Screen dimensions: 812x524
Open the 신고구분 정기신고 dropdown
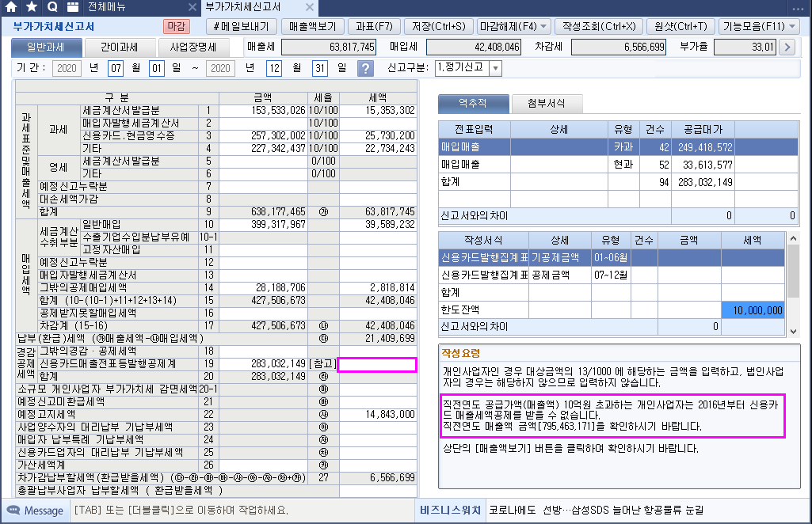[495, 68]
